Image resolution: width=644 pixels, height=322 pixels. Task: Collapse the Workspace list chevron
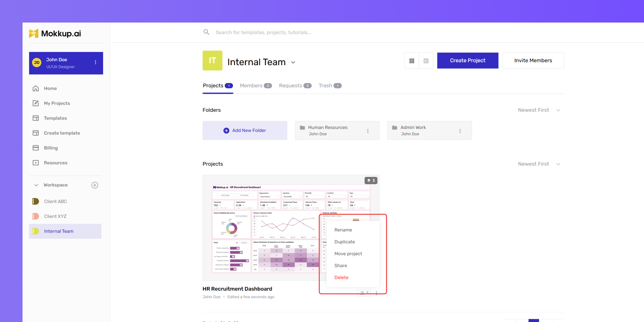coord(36,185)
